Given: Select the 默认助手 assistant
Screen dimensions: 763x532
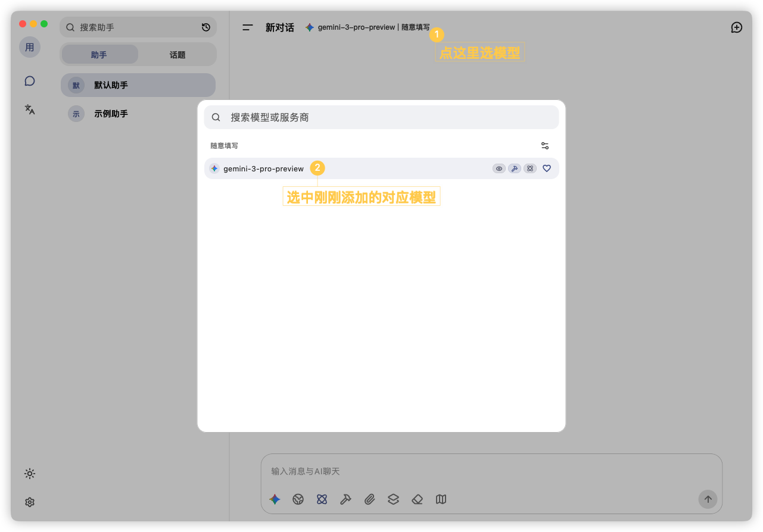Looking at the screenshot, I should pos(138,85).
